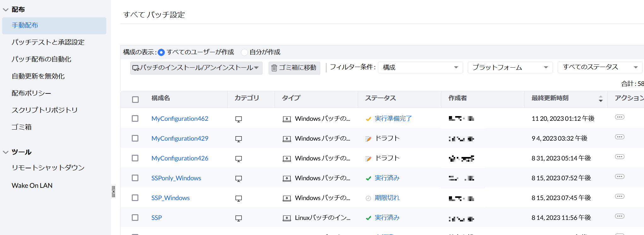Open パッチ配布の自動化 in sidebar

pos(42,59)
